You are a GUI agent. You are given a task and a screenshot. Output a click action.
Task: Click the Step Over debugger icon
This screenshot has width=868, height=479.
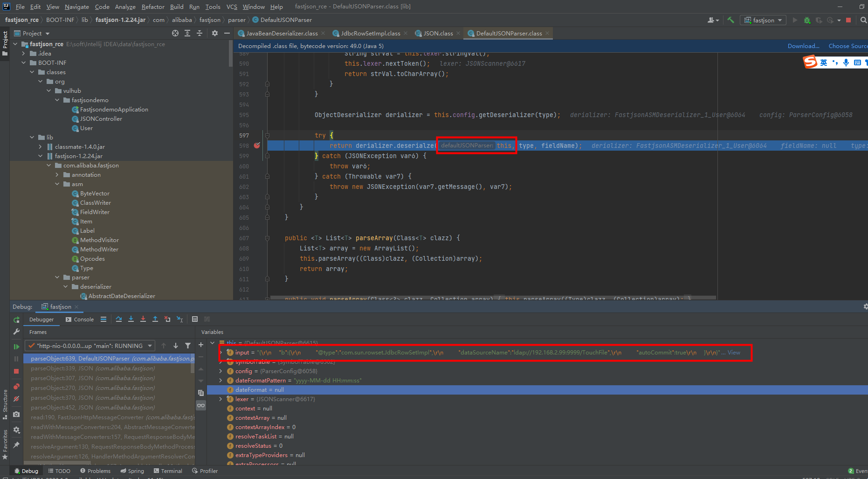click(119, 319)
